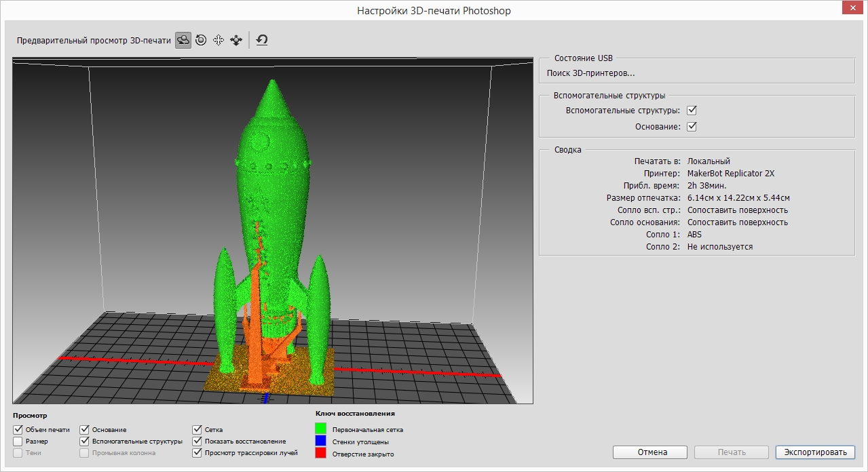Toggle the Сетка checkbox

[x=197, y=429]
